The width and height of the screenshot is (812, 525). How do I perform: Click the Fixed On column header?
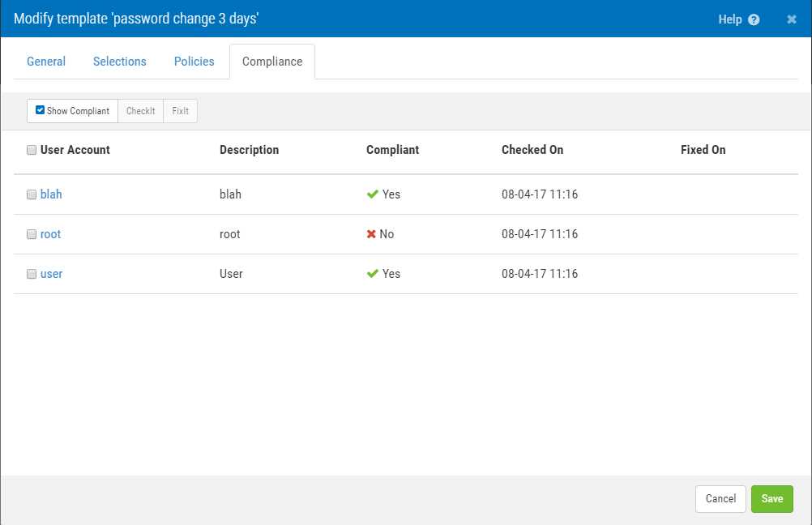pos(703,150)
